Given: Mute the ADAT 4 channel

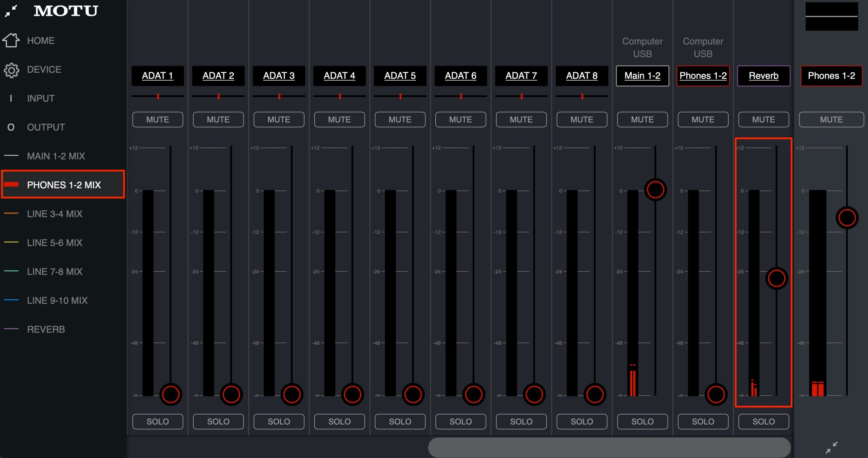Looking at the screenshot, I should (x=339, y=119).
